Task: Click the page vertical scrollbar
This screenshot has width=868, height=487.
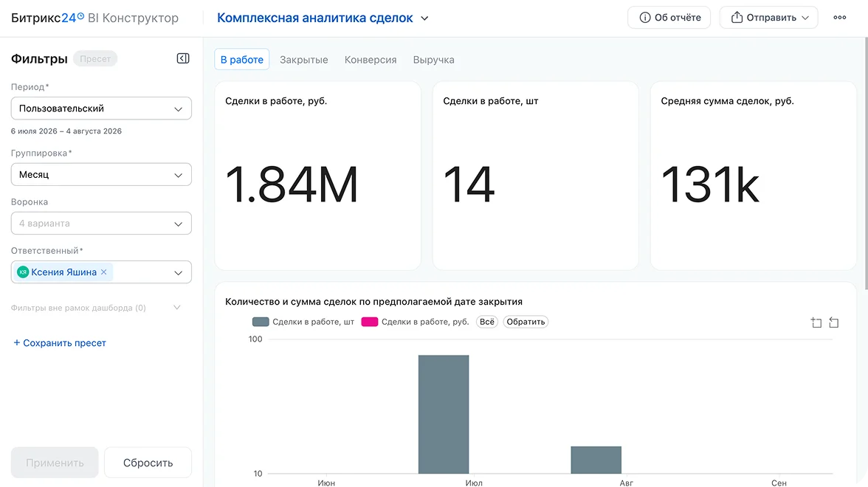Action: (x=866, y=163)
